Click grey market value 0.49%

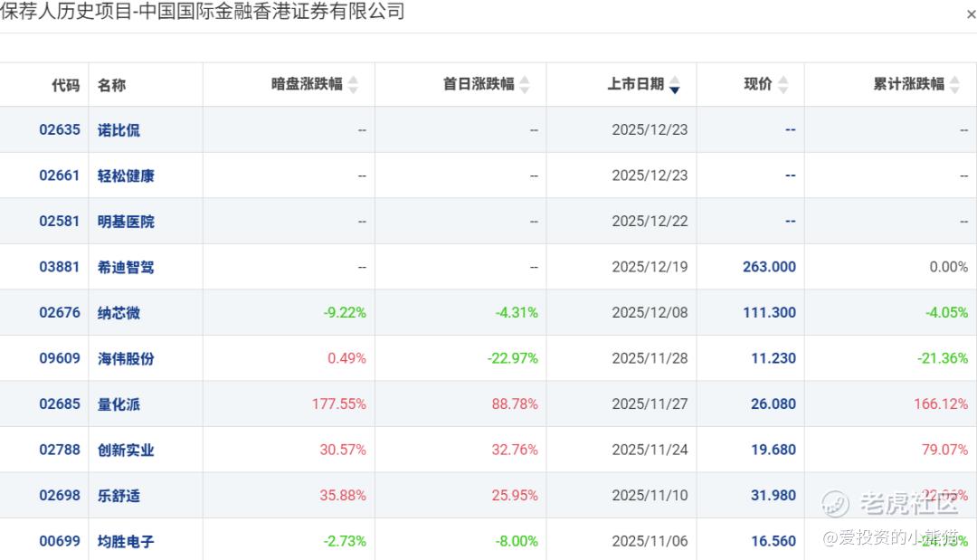[347, 358]
